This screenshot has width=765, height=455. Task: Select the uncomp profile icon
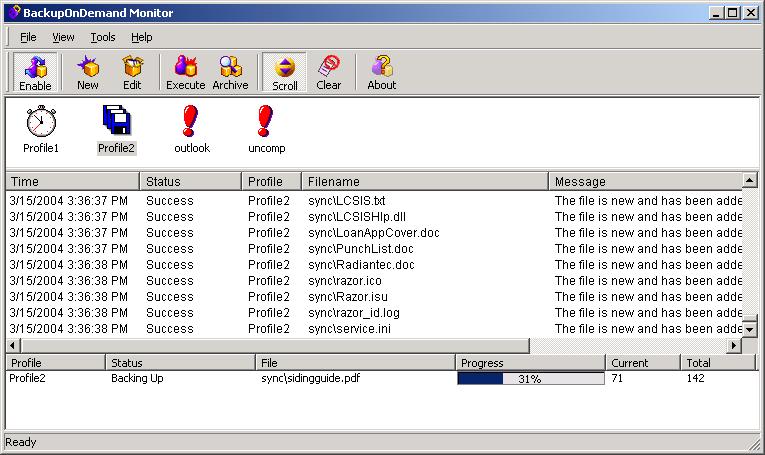(265, 120)
